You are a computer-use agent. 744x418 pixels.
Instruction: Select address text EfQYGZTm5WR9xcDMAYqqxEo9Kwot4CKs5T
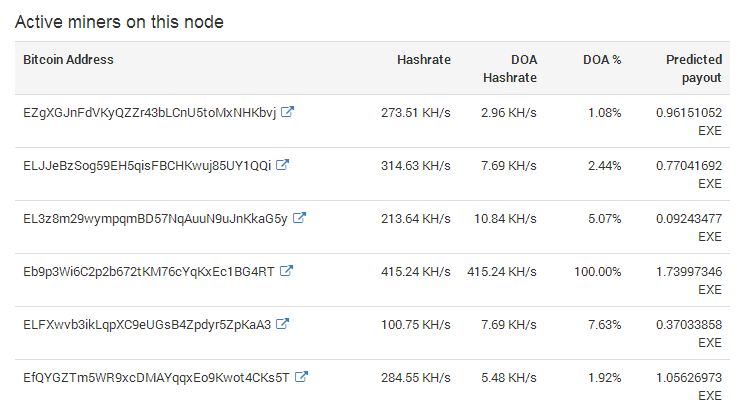[x=156, y=378]
